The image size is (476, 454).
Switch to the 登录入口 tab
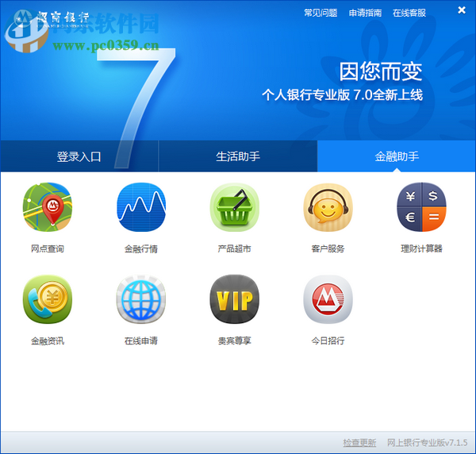(79, 156)
